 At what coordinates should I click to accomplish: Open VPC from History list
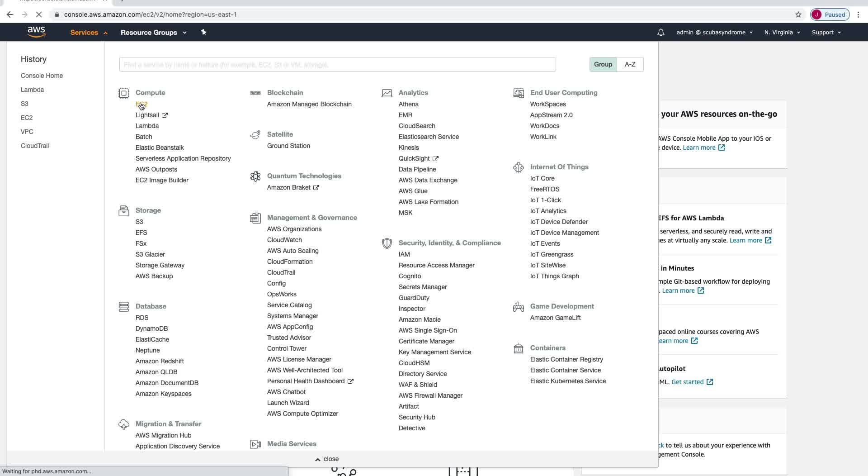(27, 132)
